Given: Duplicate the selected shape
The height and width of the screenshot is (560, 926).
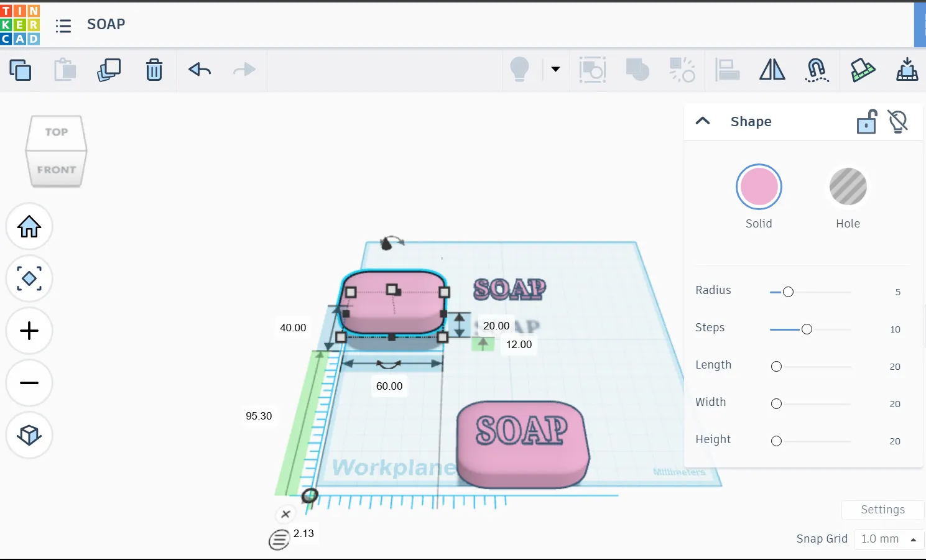Looking at the screenshot, I should click(109, 70).
